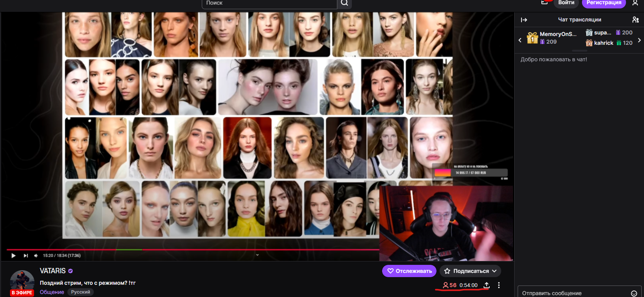Viewport: 644px width, 297px height.
Task: Click the Русский language tag
Action: 81,292
